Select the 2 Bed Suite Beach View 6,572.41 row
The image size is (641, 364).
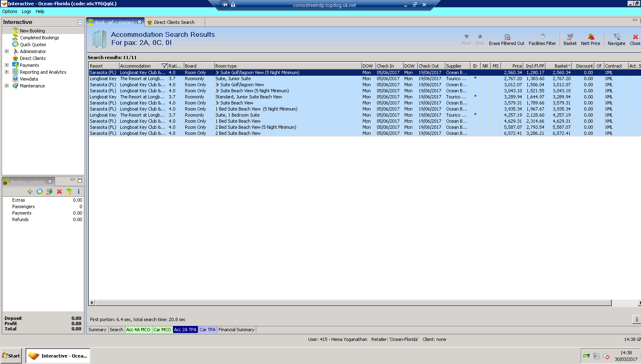364,133
